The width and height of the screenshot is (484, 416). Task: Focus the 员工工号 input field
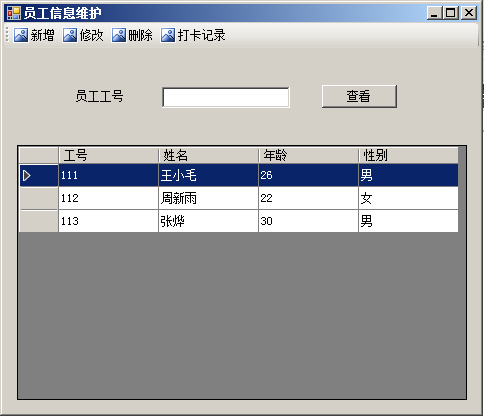point(226,97)
